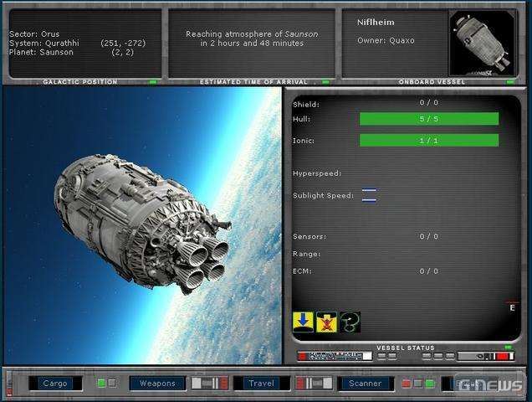Click the Hyperspeed label

[x=317, y=173]
